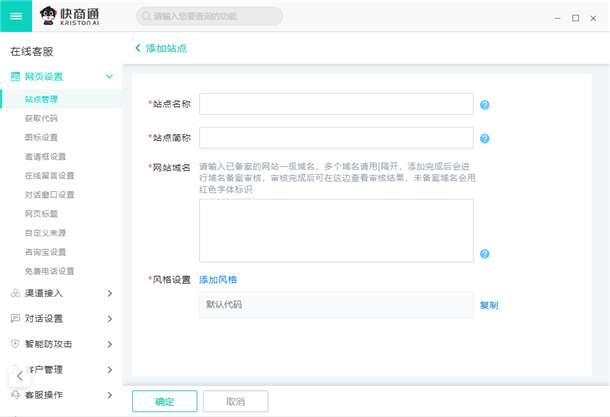Open 获取代码 in the sidebar
Image resolution: width=610 pixels, height=417 pixels.
(x=41, y=118)
